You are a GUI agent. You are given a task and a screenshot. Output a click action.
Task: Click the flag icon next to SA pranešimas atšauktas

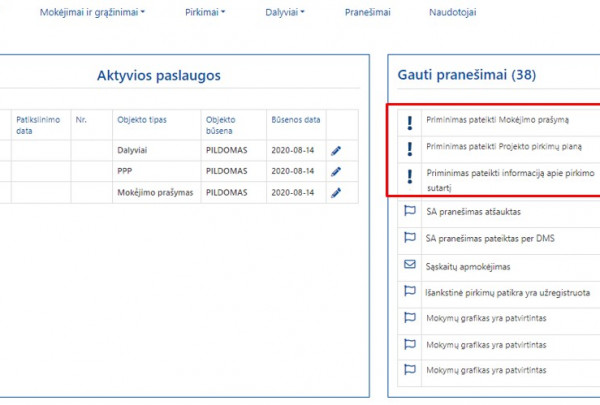tap(409, 212)
